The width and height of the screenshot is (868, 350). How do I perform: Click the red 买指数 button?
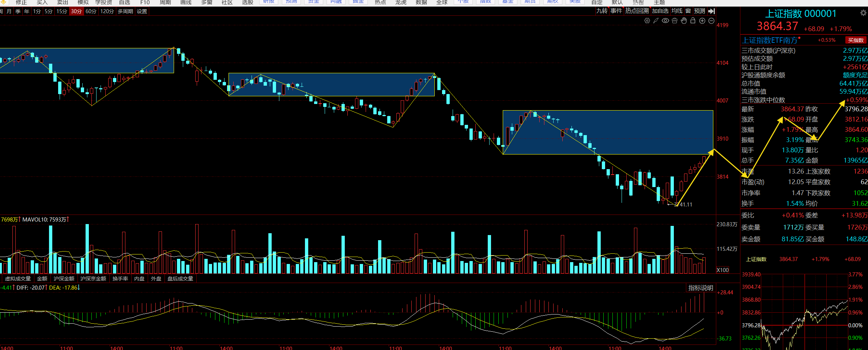[856, 40]
